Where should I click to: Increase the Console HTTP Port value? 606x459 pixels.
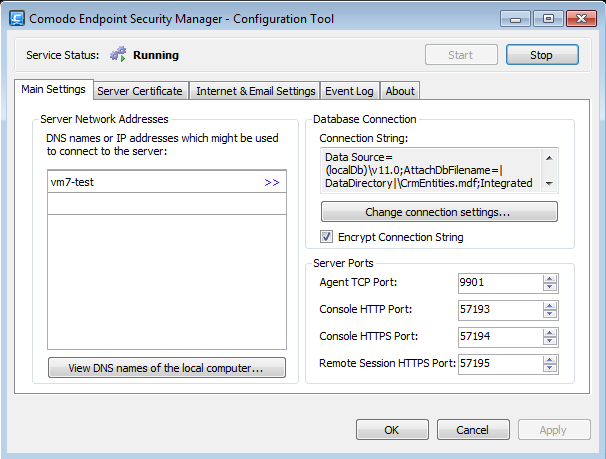click(550, 306)
